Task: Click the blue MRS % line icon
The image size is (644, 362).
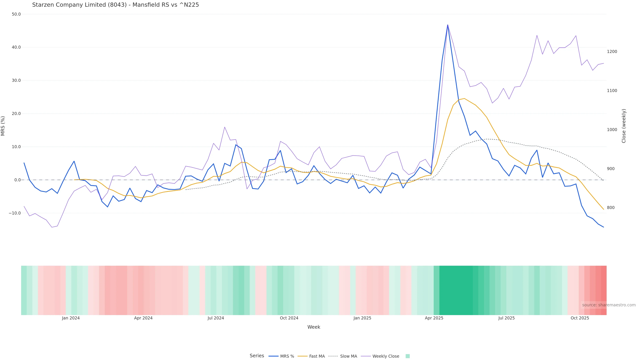Action: coord(274,356)
